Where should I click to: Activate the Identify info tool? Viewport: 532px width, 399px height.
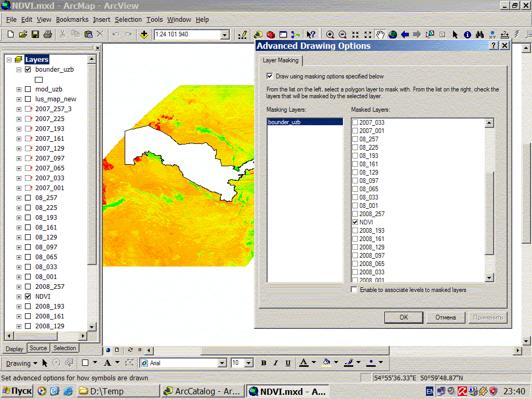click(x=467, y=35)
